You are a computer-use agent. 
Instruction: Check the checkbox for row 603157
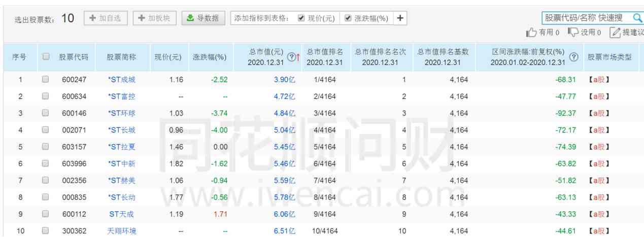(x=45, y=147)
